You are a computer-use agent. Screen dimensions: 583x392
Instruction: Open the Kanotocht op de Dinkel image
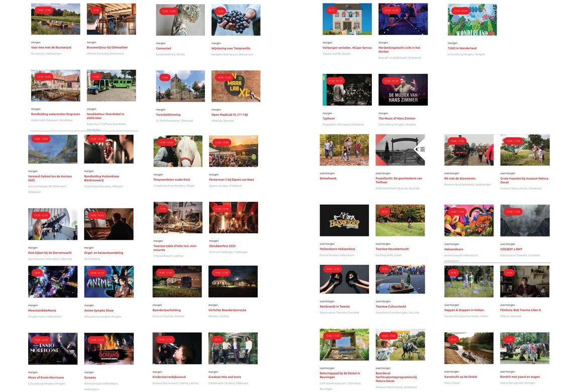click(468, 348)
